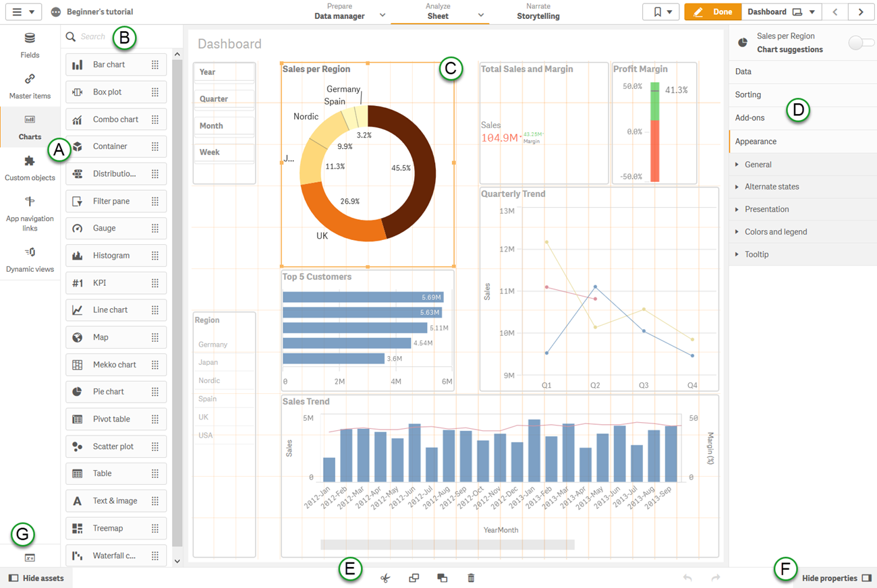
Task: Pick the Pie chart item
Action: (x=116, y=392)
